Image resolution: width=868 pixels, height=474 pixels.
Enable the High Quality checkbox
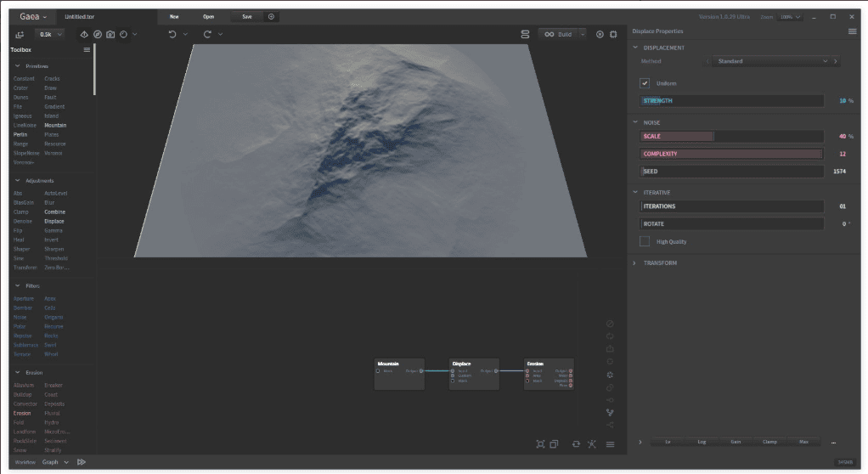(x=645, y=241)
